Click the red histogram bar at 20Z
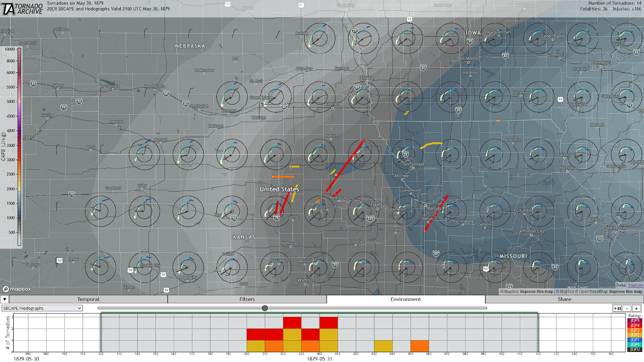644x362 pixels. [x=256, y=335]
